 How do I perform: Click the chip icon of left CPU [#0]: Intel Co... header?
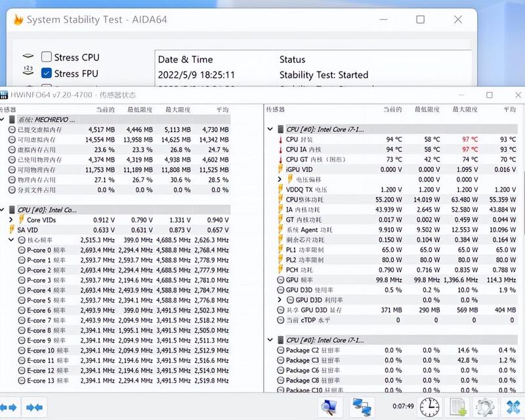[x=12, y=209]
